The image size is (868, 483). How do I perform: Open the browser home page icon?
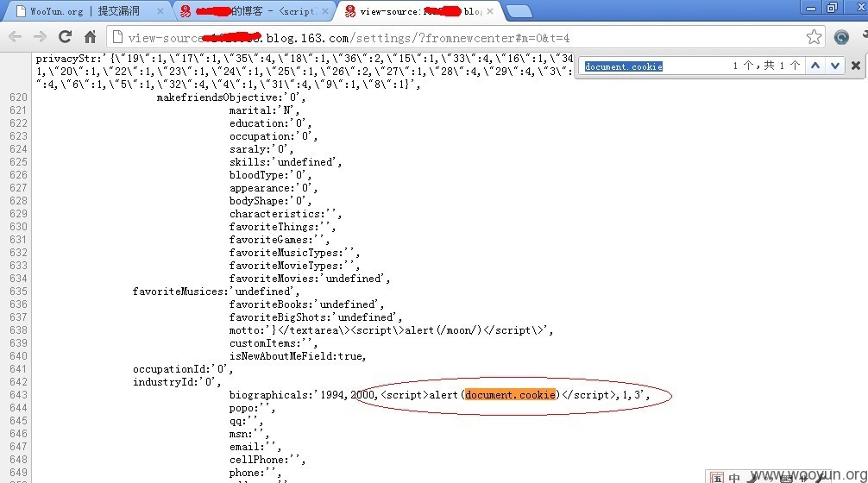91,37
